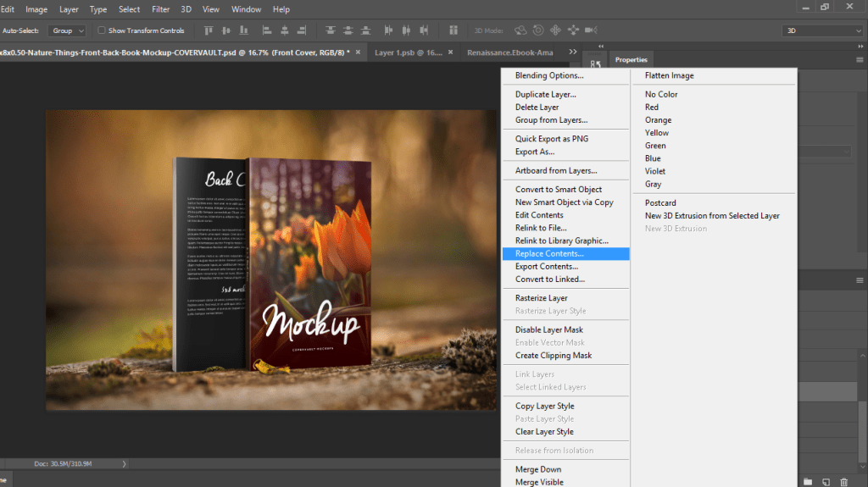Click the delete layer trash icon
Image resolution: width=868 pixels, height=487 pixels.
tap(843, 481)
